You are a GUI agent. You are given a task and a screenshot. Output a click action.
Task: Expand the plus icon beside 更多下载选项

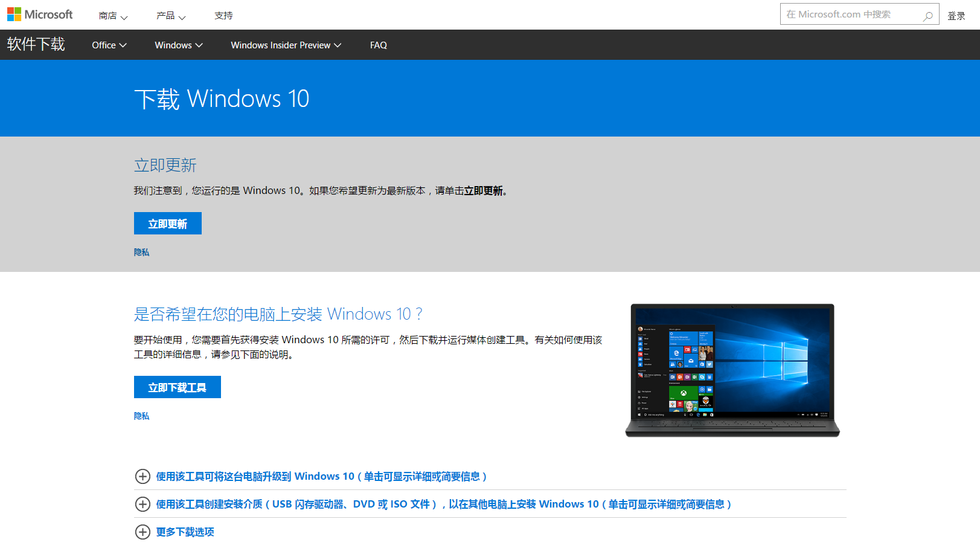[x=143, y=532]
